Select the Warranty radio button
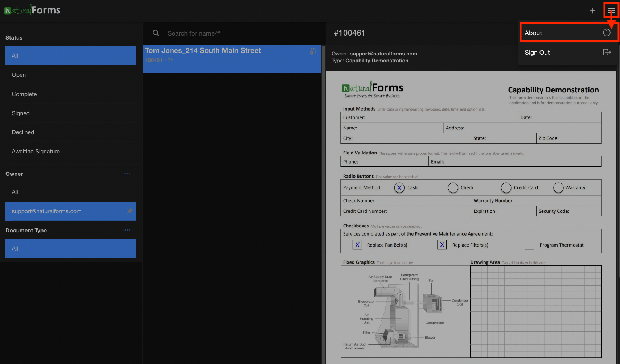Screen dimensions: 620x364 558,187
